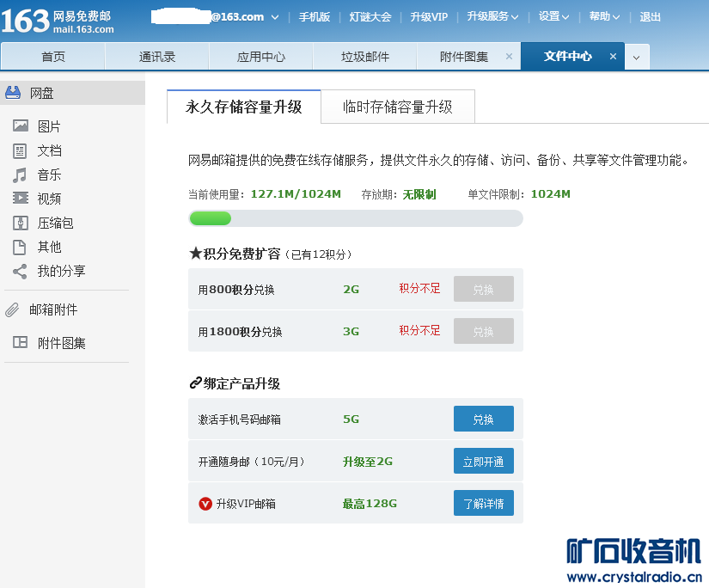Click 退出 to log out
Viewport: 709px width, 588px height.
pyautogui.click(x=651, y=16)
